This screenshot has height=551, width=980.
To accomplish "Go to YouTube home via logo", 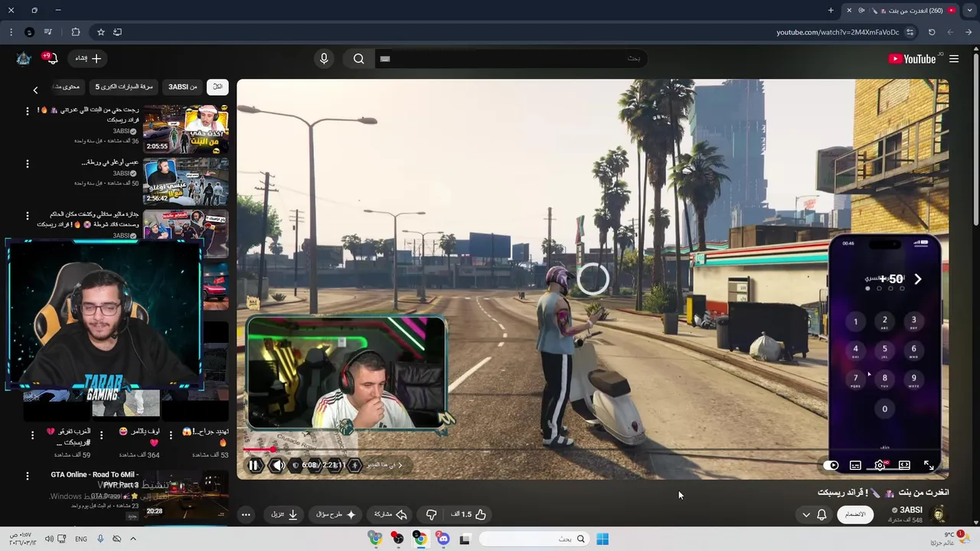I will click(913, 59).
